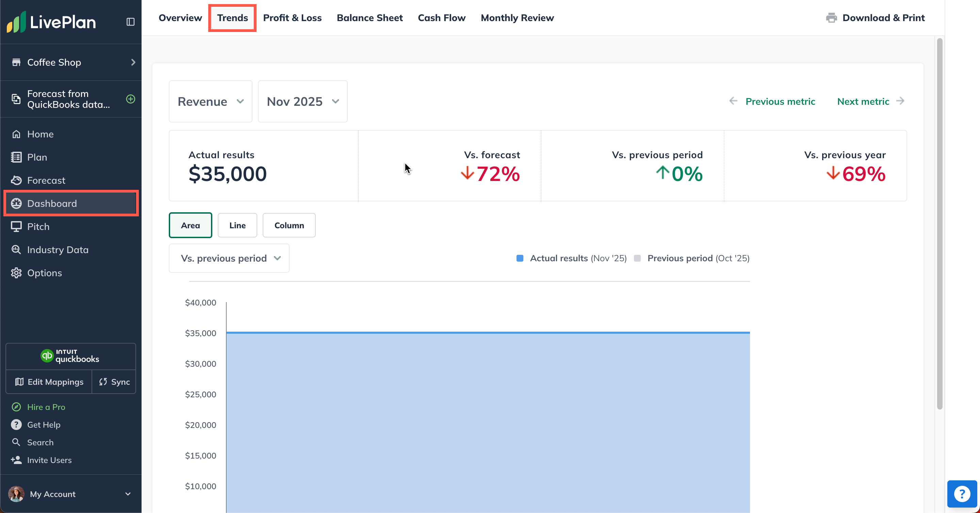Toggle the Actual results legend entry
980x513 pixels.
pos(558,258)
